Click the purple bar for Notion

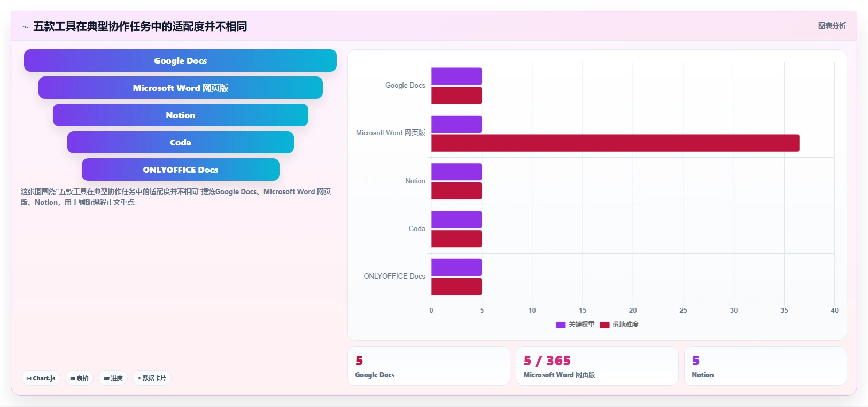[456, 172]
